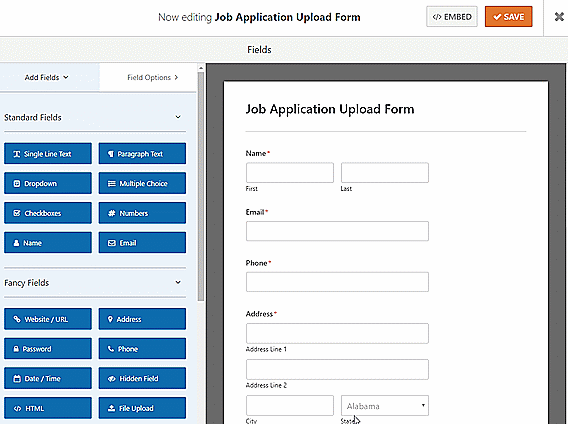
Task: Add an HTML field
Action: click(x=48, y=408)
